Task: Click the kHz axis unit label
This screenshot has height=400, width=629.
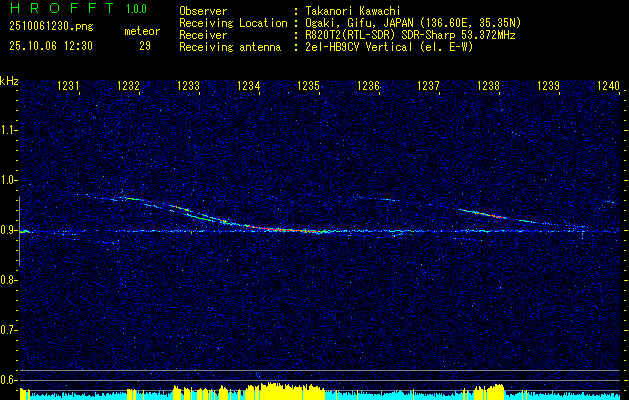Action: pos(9,81)
